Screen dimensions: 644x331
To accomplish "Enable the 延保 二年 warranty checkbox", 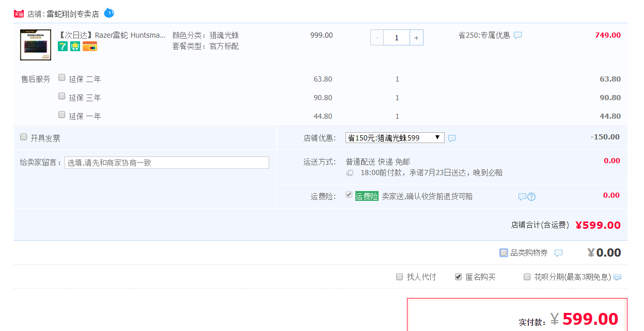I will tap(62, 77).
